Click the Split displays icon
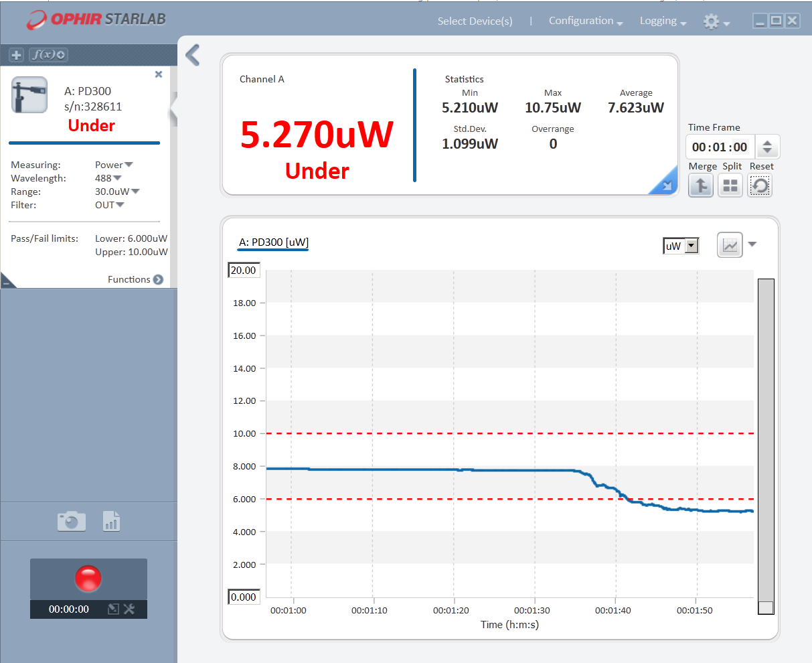 pyautogui.click(x=730, y=186)
